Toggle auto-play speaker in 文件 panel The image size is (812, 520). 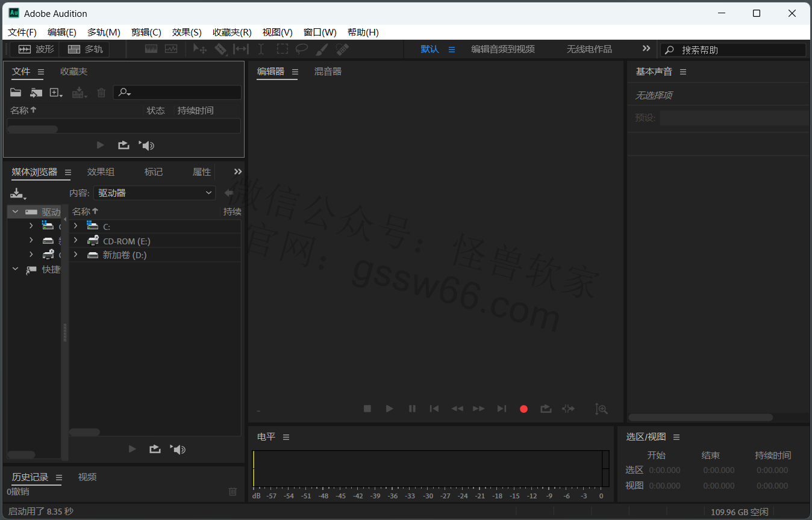146,145
